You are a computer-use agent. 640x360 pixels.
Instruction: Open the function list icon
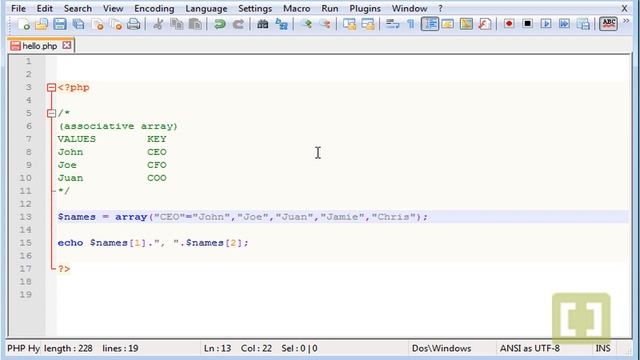pos(484,24)
